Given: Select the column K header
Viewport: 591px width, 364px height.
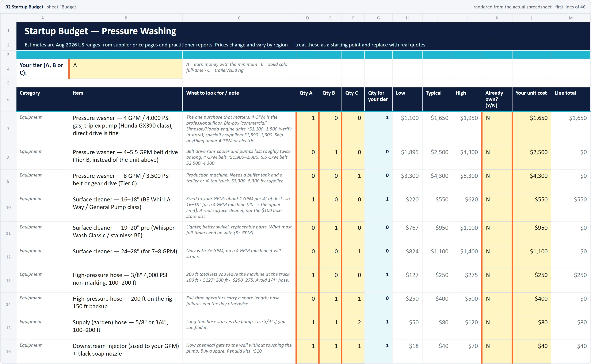Looking at the screenshot, I should (497, 18).
